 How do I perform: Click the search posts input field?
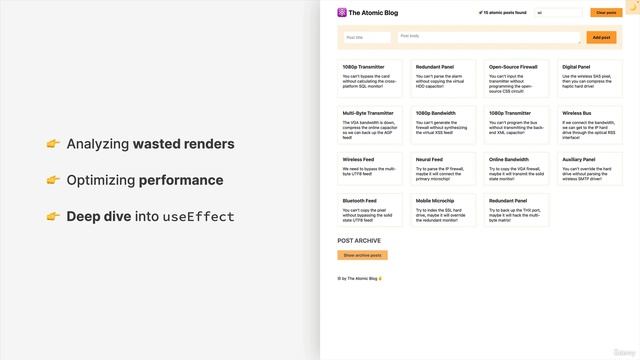(x=558, y=13)
